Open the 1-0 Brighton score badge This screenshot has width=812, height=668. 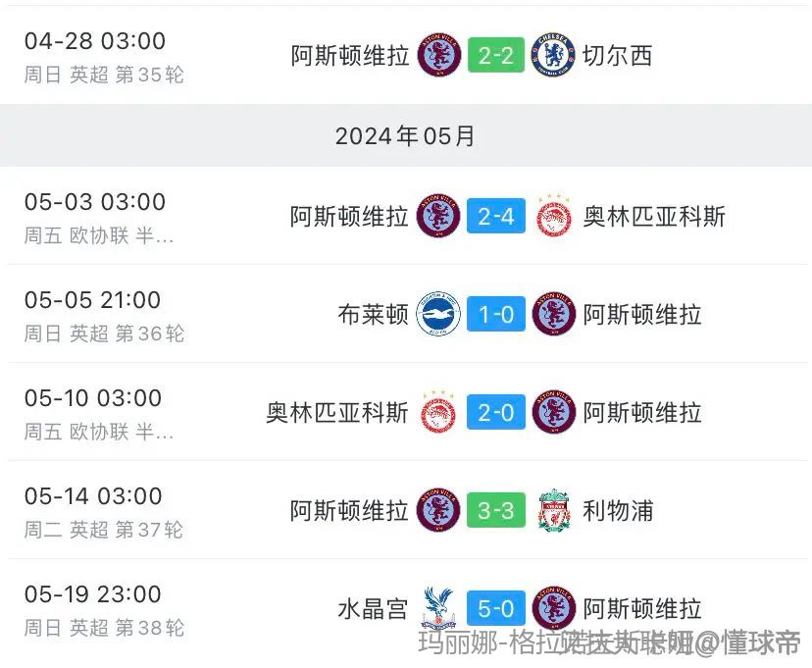pos(496,314)
